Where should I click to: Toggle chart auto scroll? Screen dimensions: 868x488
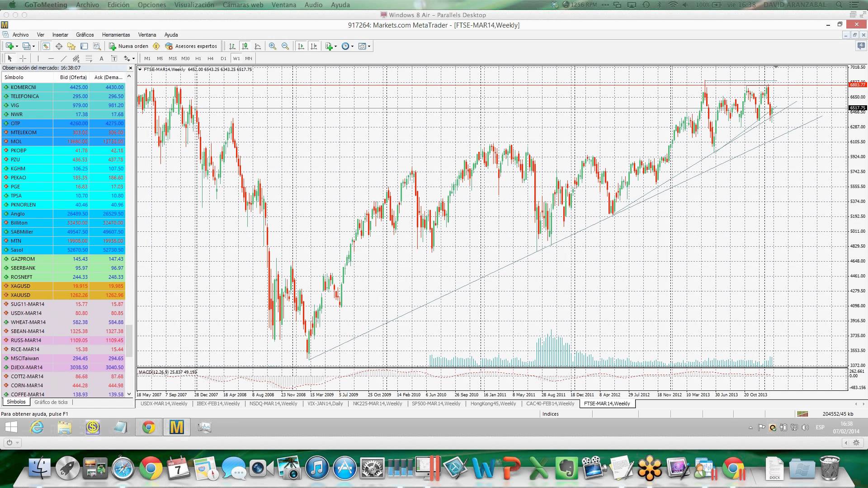301,46
